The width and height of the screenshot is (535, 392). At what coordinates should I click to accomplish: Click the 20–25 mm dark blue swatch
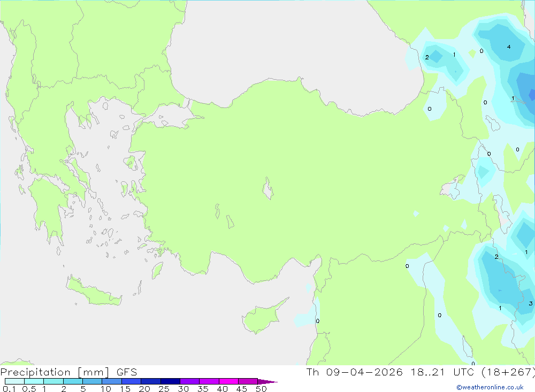click(151, 381)
